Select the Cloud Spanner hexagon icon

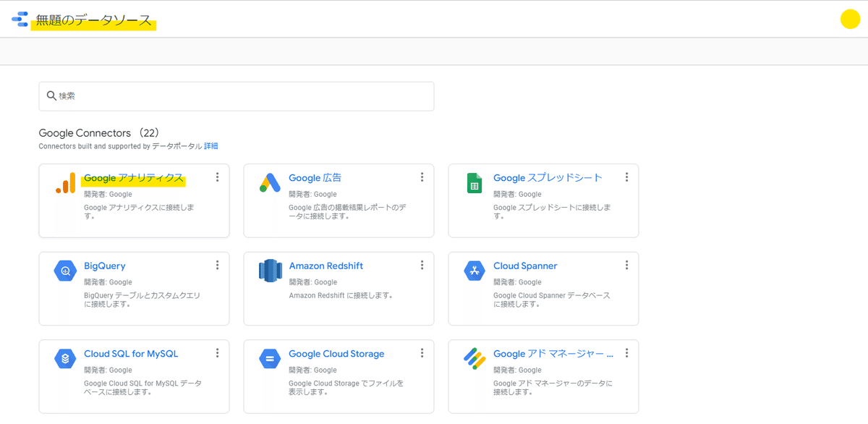tap(475, 271)
